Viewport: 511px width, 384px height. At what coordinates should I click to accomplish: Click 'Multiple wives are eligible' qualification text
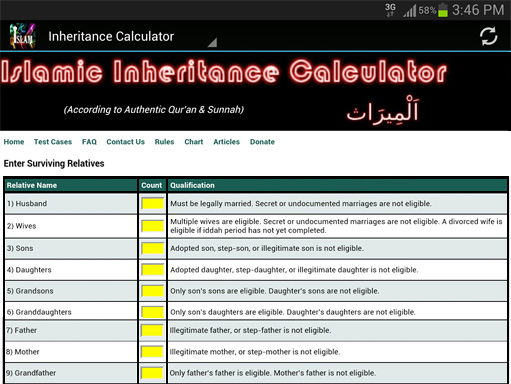pyautogui.click(x=336, y=226)
